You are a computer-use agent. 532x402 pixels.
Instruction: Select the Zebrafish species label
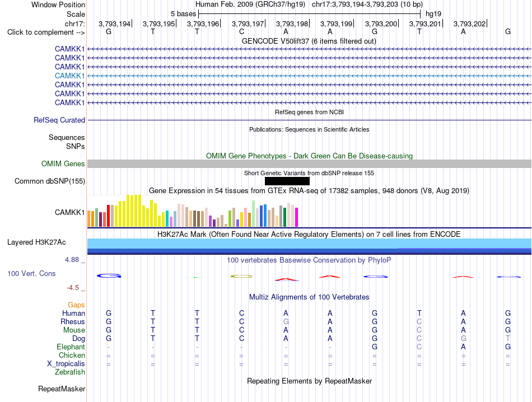pyautogui.click(x=70, y=372)
